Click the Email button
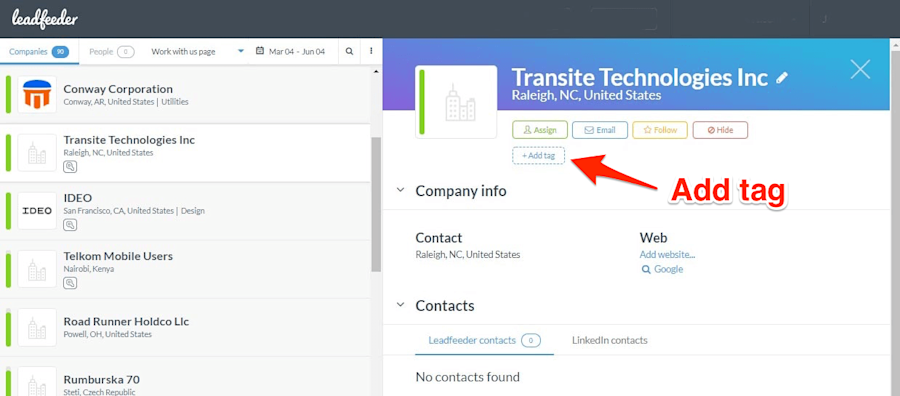The width and height of the screenshot is (900, 396). 600,130
